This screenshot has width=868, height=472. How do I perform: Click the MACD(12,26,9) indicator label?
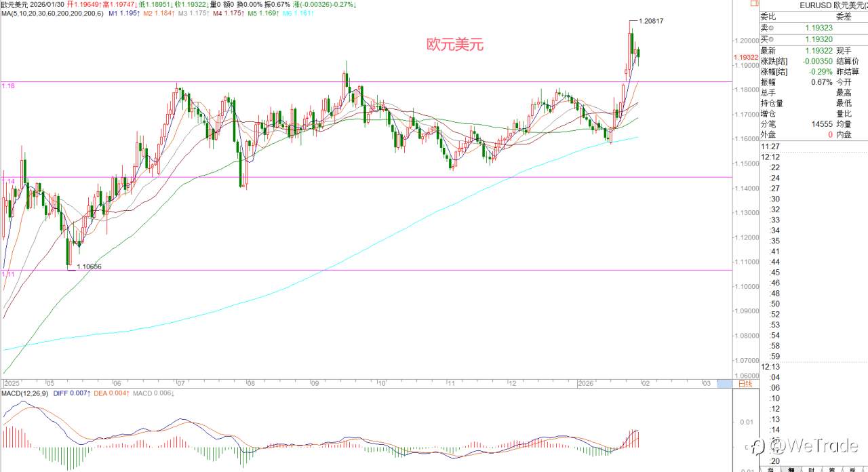23,394
